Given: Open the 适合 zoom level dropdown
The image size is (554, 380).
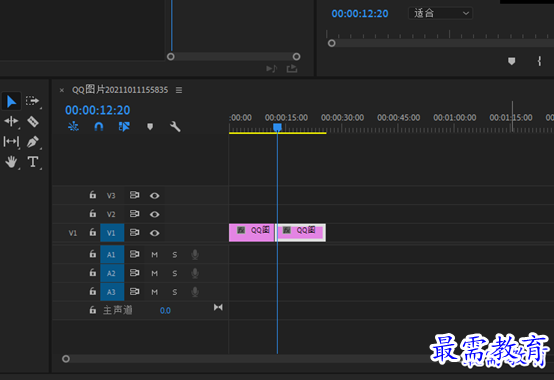Looking at the screenshot, I should (441, 13).
